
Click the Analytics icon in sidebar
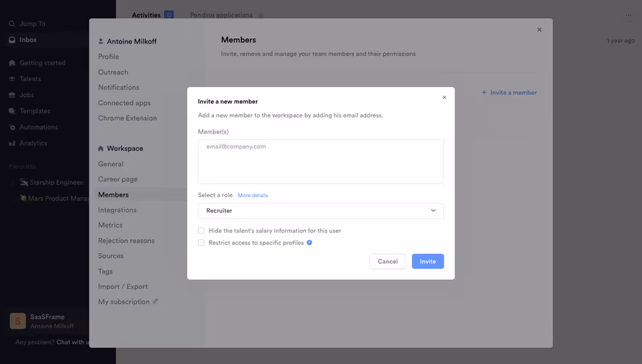(x=12, y=144)
